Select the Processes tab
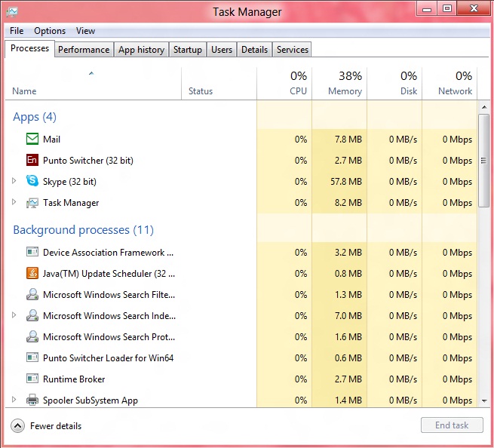Image resolution: width=494 pixels, height=448 pixels. [x=29, y=48]
